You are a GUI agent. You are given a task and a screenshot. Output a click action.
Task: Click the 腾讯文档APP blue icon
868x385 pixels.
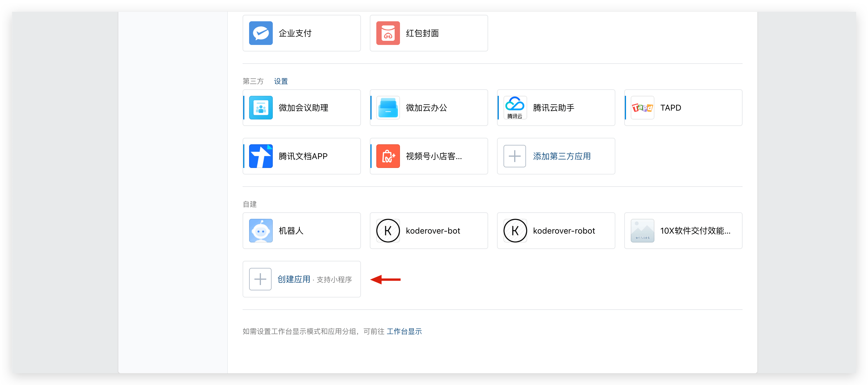pos(261,156)
